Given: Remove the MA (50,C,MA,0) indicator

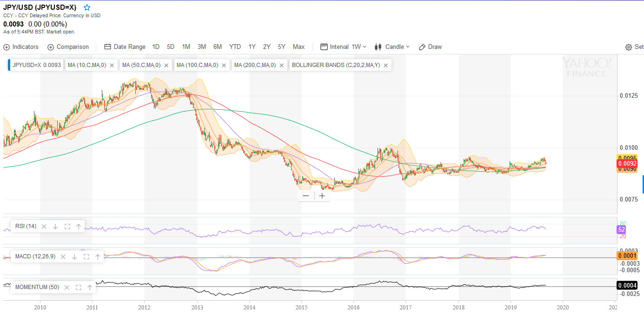Looking at the screenshot, I should 166,66.
